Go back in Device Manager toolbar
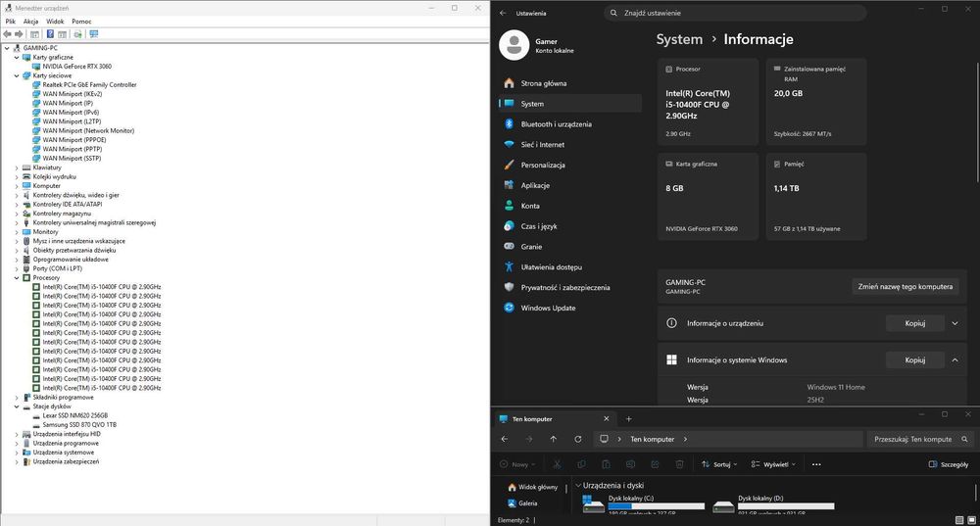Viewport: 980px width, 526px height. click(x=7, y=34)
